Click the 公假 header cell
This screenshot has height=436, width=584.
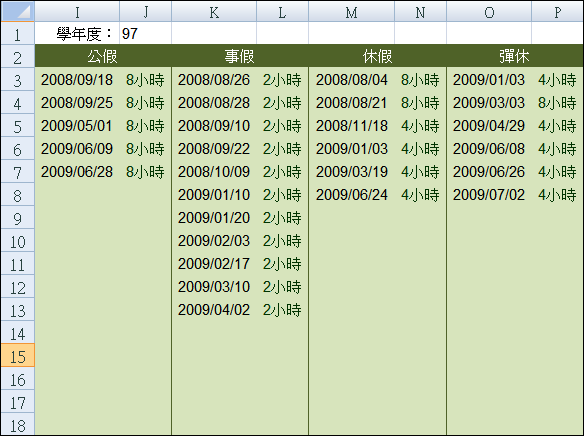[103, 56]
